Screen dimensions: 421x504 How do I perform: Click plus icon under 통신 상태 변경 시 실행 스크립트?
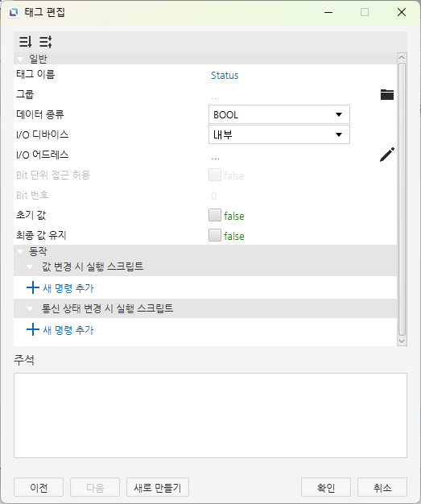click(x=33, y=329)
